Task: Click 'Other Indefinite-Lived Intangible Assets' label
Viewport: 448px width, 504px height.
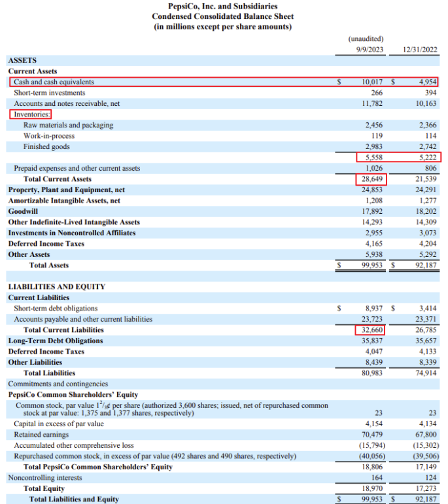Action: click(74, 222)
